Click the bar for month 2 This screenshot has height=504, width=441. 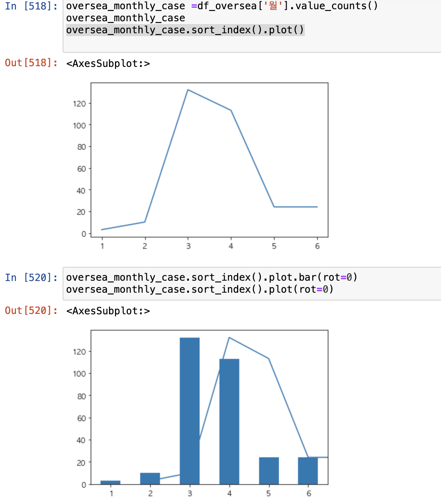(x=150, y=479)
